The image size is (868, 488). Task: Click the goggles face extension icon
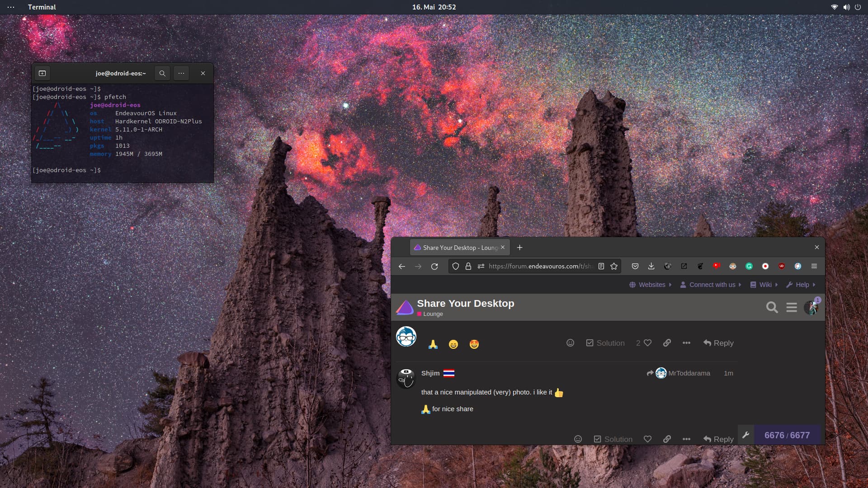click(733, 266)
